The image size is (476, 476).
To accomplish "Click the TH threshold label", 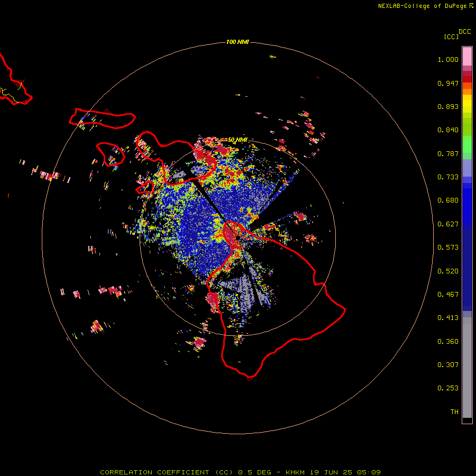I will [x=454, y=412].
